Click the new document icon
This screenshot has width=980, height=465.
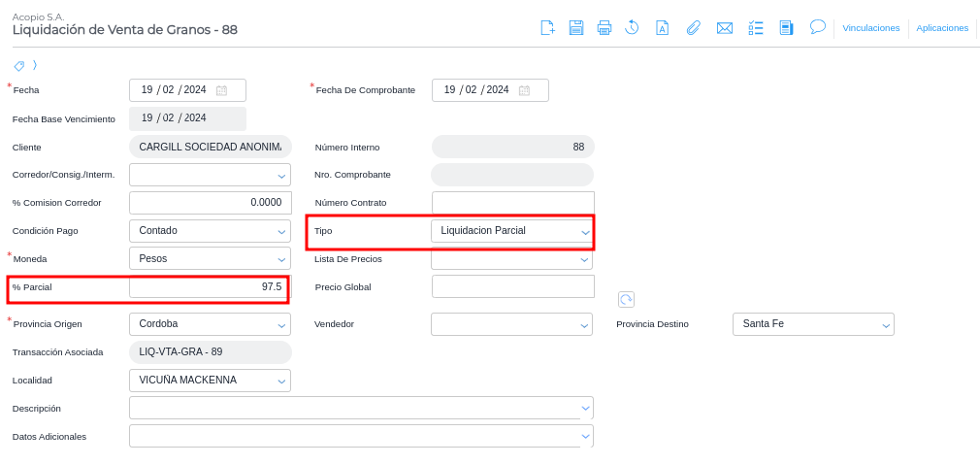[x=547, y=27]
